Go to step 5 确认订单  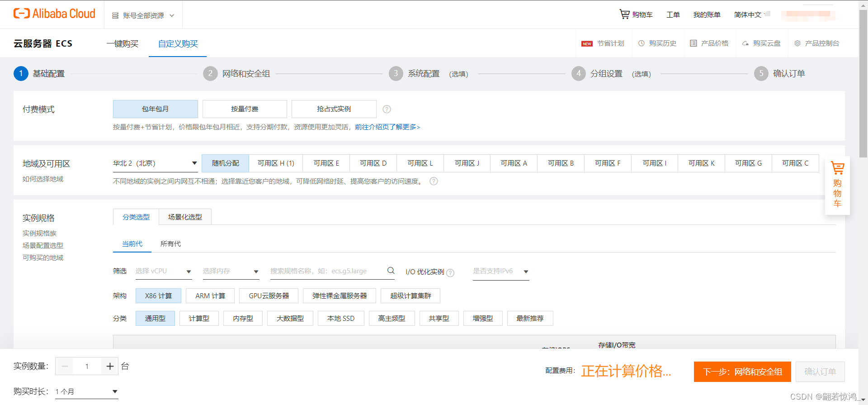click(779, 74)
